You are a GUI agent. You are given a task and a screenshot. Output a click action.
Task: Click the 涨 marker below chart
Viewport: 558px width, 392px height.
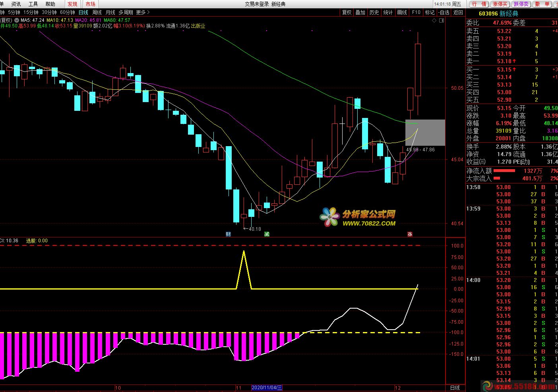[410, 234]
